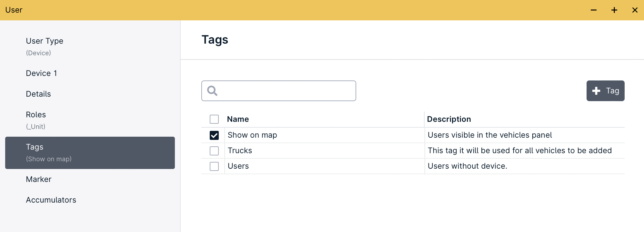Select the 'Trucks' tag name
The image size is (644, 232).
(240, 151)
